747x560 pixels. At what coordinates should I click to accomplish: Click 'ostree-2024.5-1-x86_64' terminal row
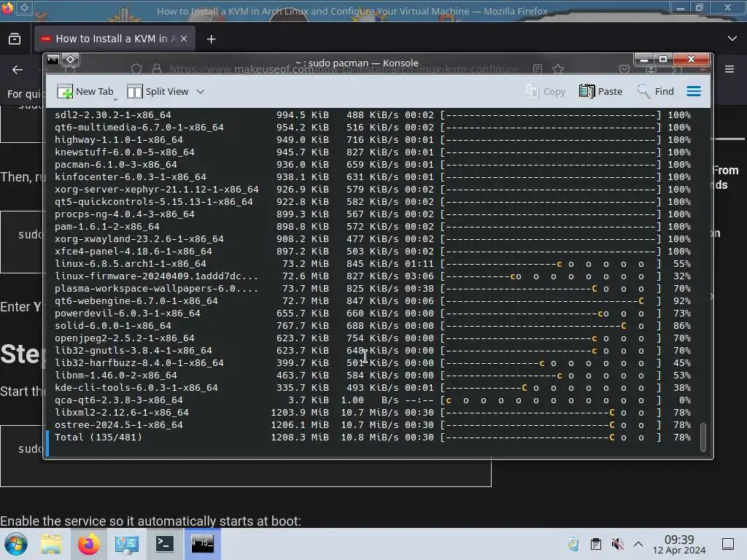[373, 425]
